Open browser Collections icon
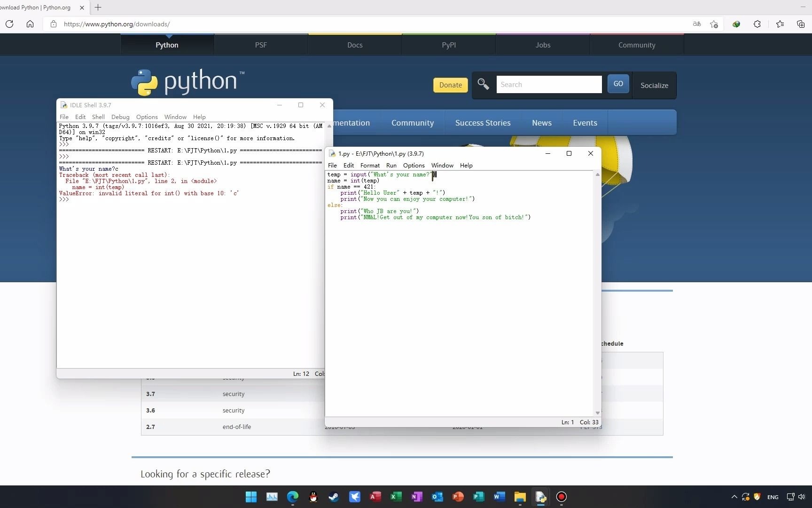 pos(800,24)
